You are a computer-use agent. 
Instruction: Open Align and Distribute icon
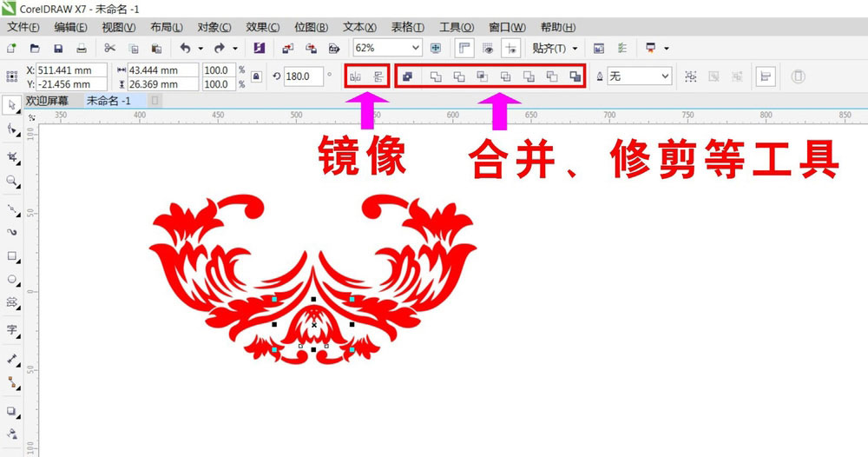tap(766, 76)
